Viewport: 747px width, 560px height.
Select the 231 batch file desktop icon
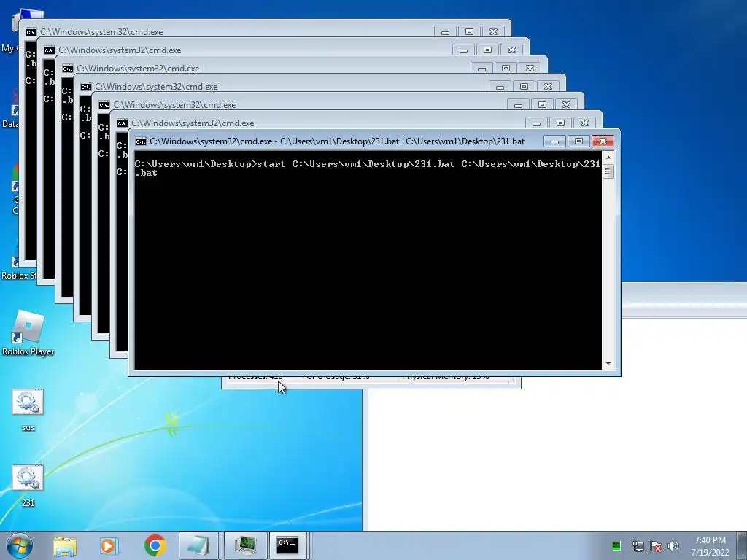[x=28, y=486]
